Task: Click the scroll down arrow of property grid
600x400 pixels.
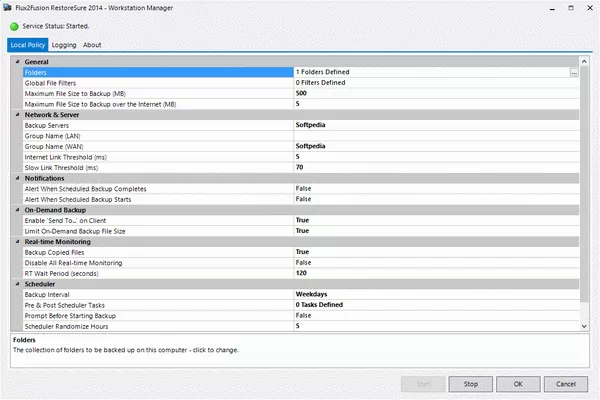Action: tap(584, 326)
